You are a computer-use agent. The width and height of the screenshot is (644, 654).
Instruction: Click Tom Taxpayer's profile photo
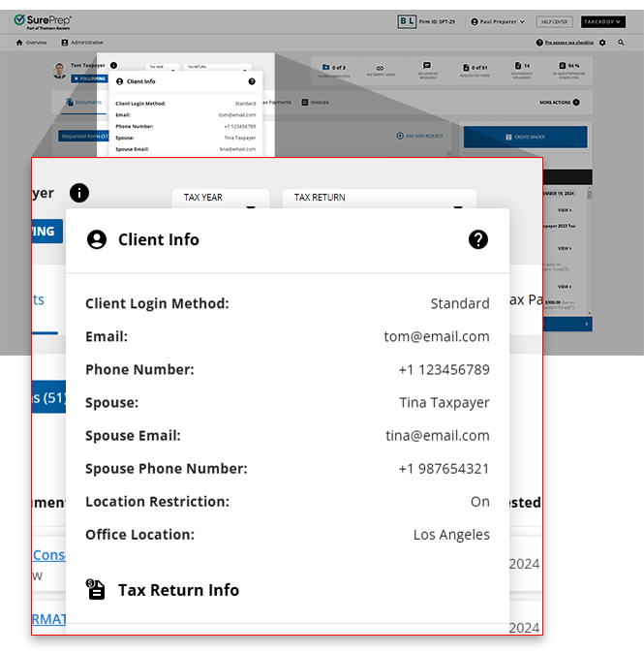tap(60, 71)
